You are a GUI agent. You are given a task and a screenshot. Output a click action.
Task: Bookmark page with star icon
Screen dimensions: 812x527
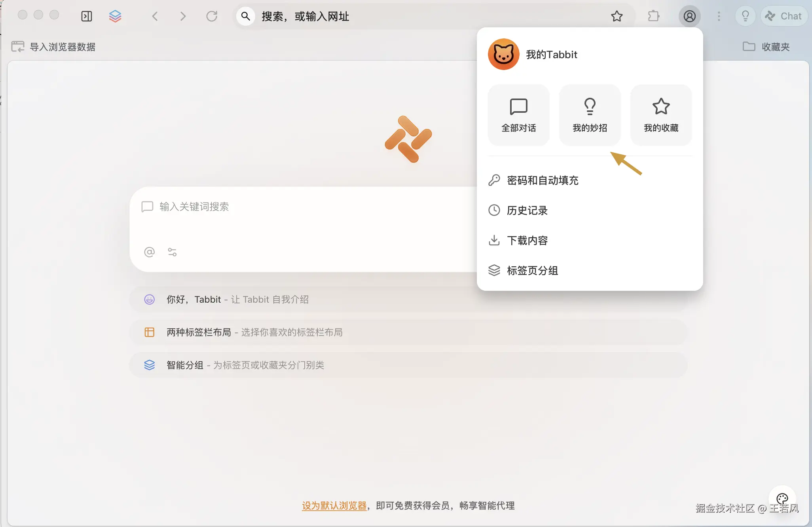617,16
